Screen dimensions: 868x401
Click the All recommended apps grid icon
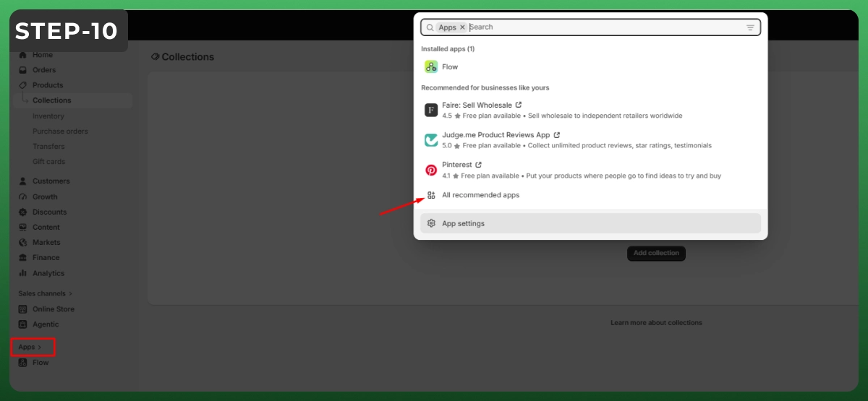tap(431, 195)
